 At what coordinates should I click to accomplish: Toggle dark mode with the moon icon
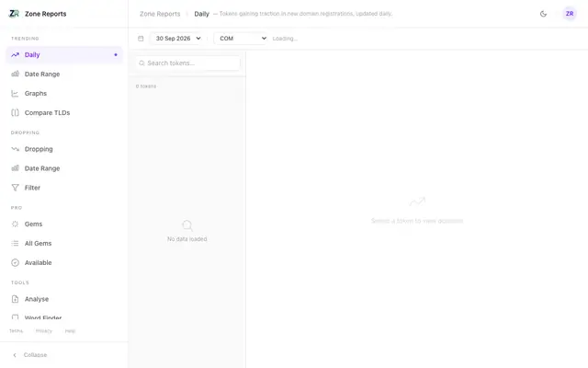[x=543, y=14]
